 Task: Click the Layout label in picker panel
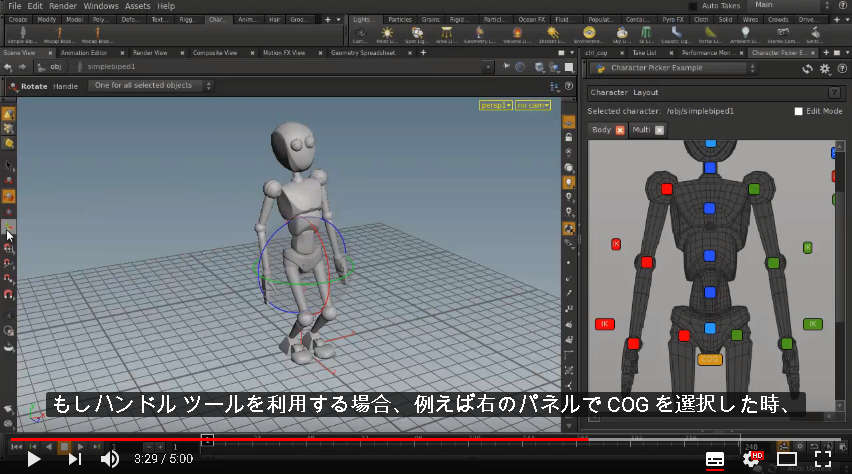click(x=646, y=92)
